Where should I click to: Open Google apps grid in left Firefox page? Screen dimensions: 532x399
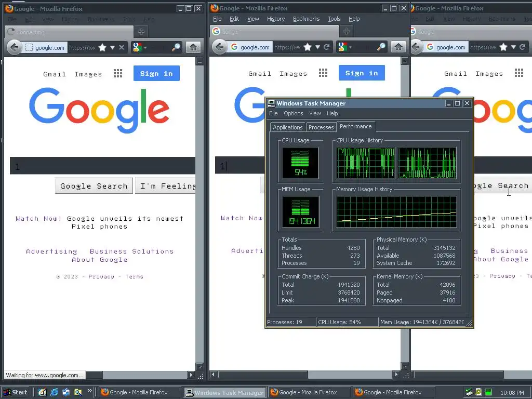click(118, 73)
